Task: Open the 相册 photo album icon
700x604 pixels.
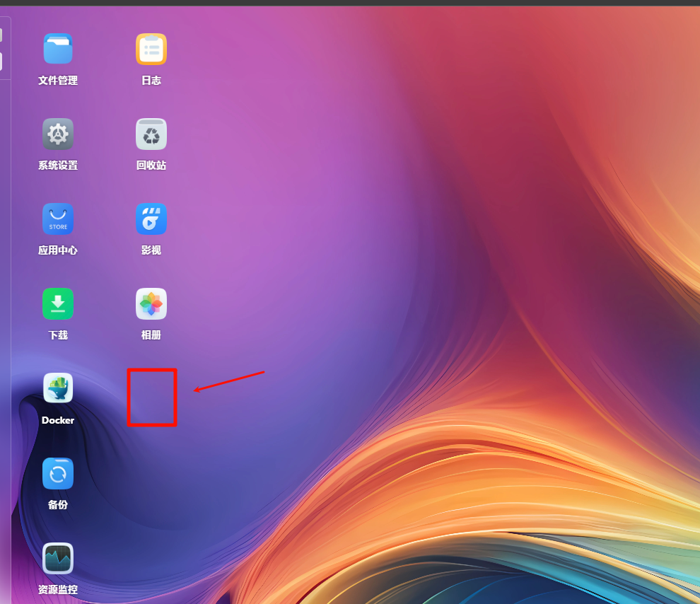Action: (x=151, y=303)
